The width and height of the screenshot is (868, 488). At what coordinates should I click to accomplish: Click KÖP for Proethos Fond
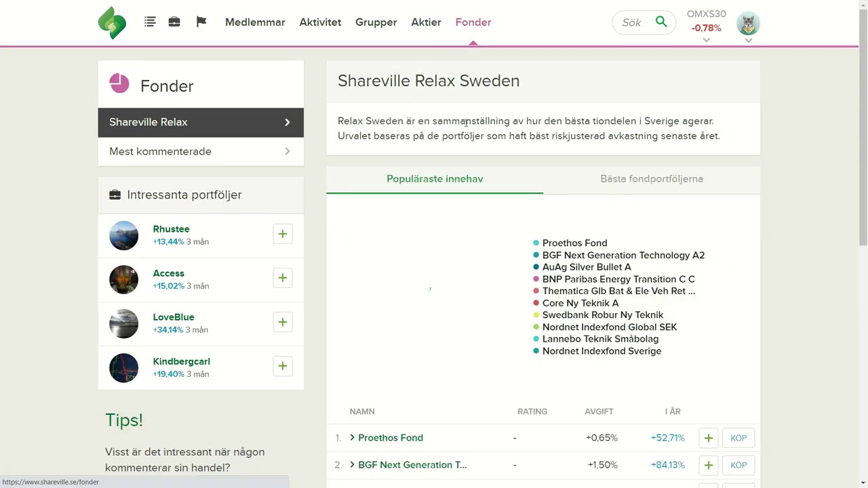coord(738,438)
